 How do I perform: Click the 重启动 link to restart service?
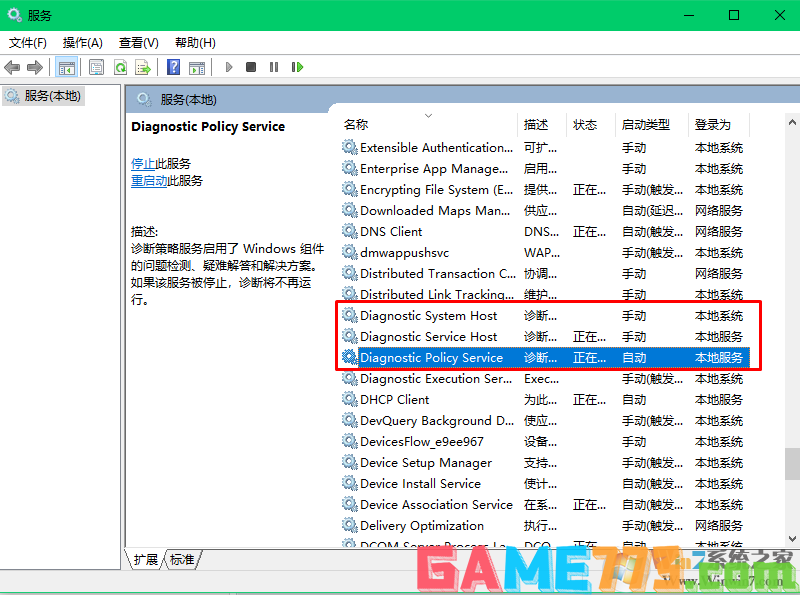tap(149, 181)
